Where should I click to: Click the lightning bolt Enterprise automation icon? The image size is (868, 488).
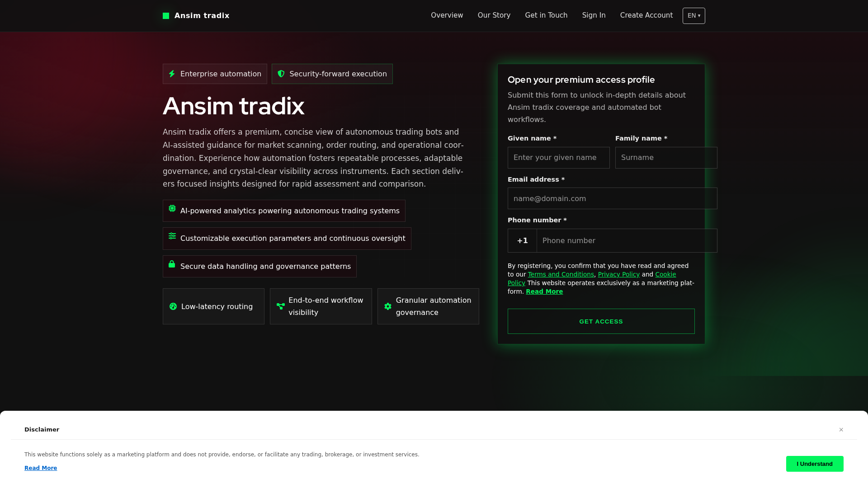[172, 74]
